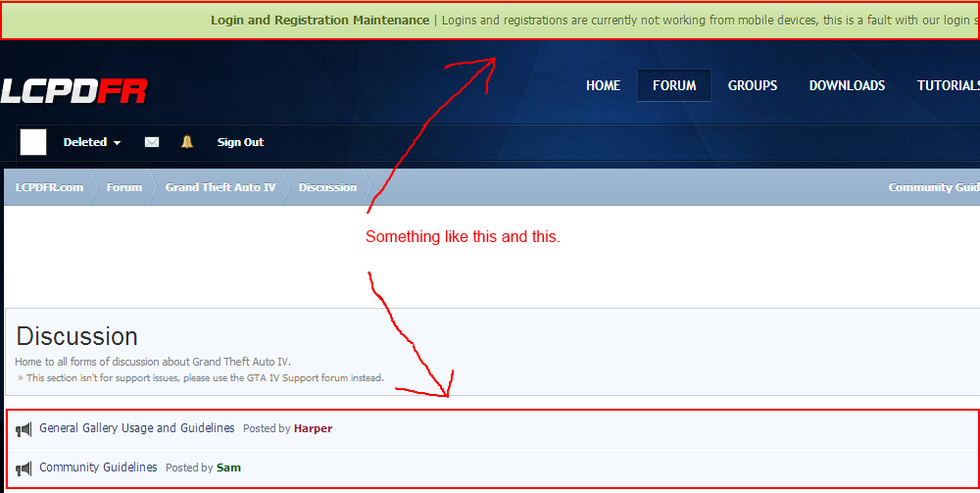Click the white user avatar thumbnail
The image size is (980, 493).
pos(33,142)
